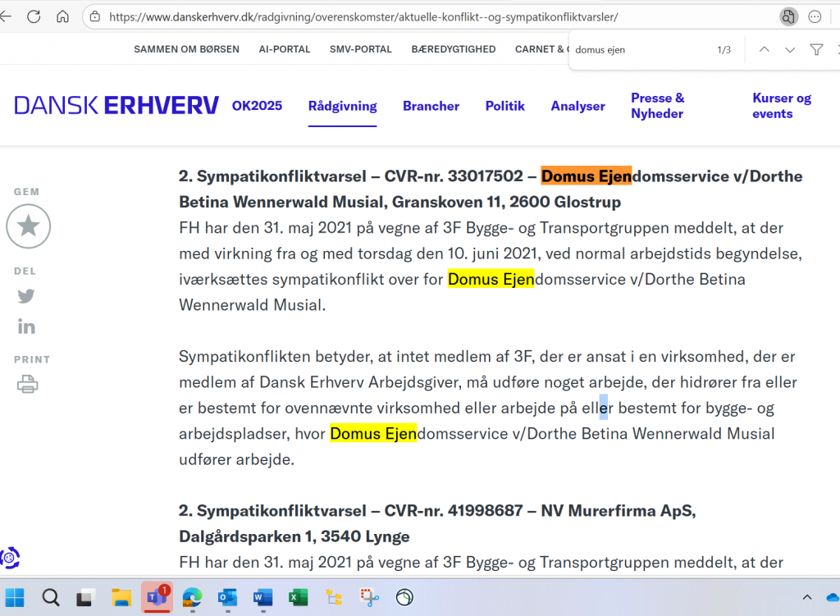Jump to previous find result arrow
840x616 pixels.
[765, 50]
